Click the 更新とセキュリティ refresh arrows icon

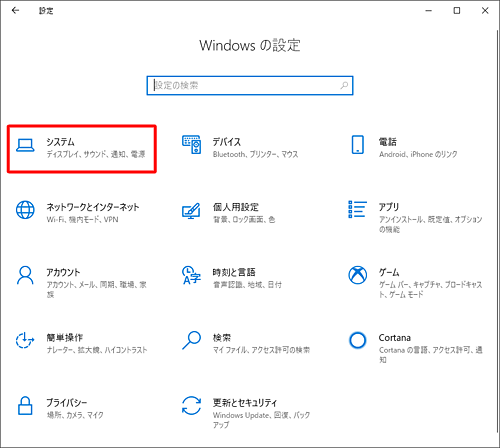point(191,406)
